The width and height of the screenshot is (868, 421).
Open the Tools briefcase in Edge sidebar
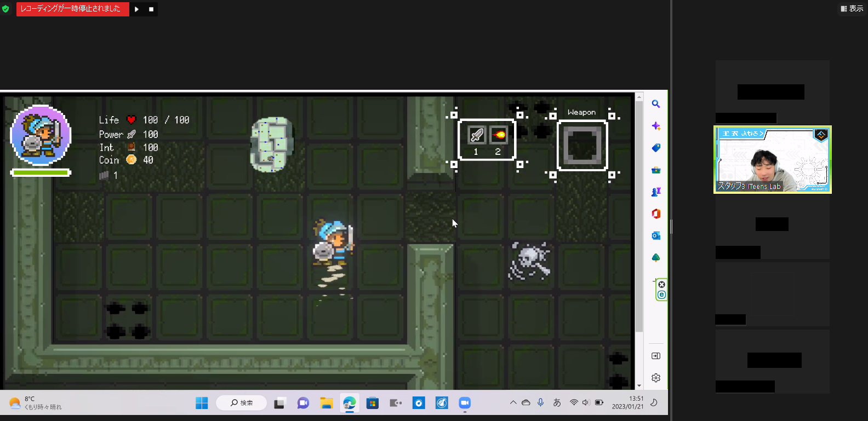[656, 170]
